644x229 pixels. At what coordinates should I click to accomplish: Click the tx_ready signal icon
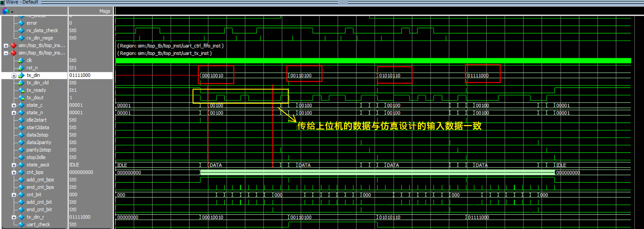pos(21,90)
